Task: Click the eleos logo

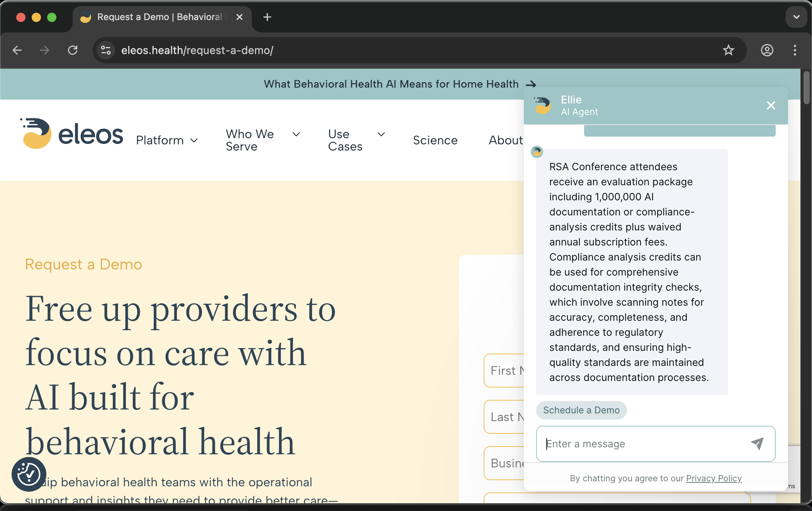Action: 72,134
